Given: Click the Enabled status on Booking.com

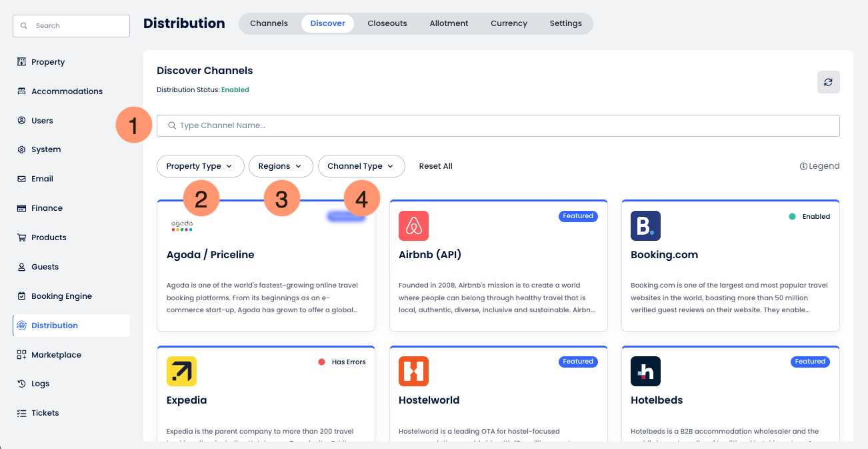Looking at the screenshot, I should (x=809, y=217).
